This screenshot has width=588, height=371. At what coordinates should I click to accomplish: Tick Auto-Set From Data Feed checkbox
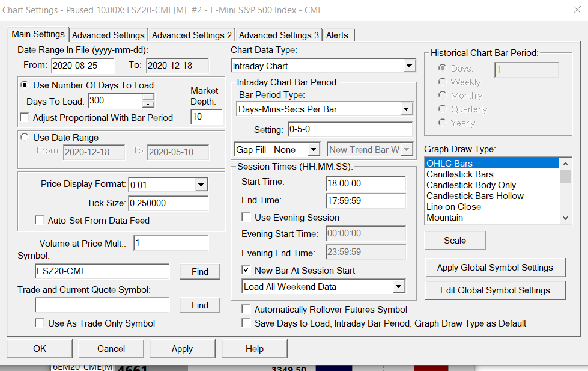coord(40,220)
